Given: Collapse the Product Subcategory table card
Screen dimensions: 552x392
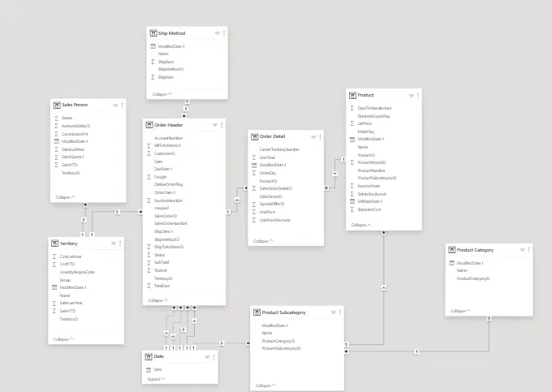Looking at the screenshot, I should 265,386.
